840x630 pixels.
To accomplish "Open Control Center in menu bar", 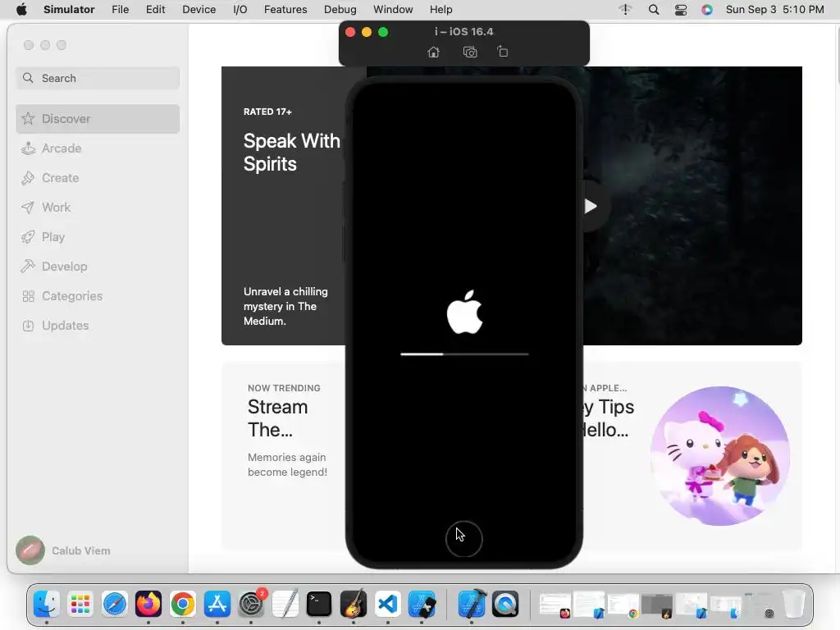I will pos(680,10).
